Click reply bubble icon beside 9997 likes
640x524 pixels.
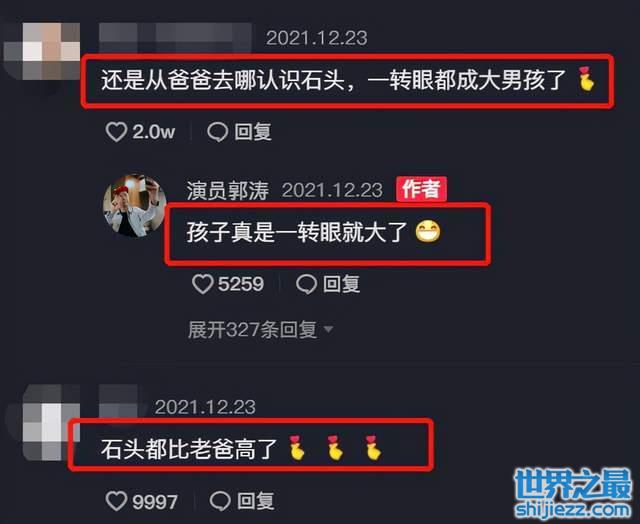click(x=220, y=501)
